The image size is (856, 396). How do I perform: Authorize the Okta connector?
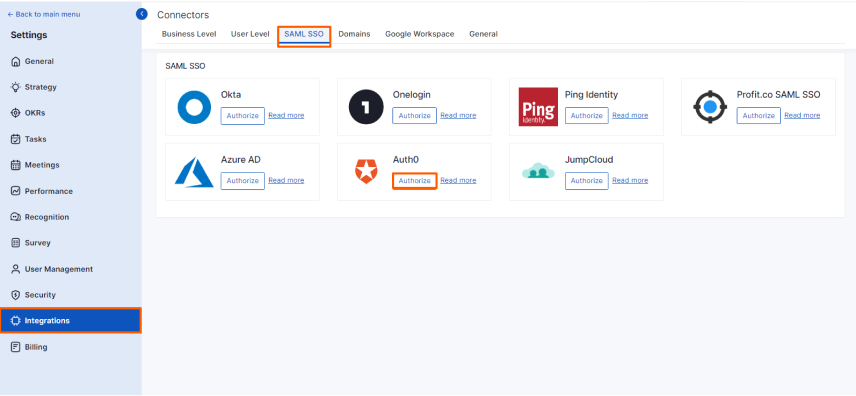click(242, 116)
